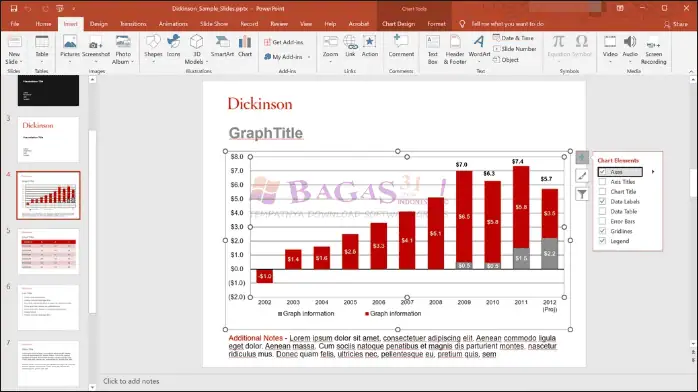Open the Animations tab
The width and height of the screenshot is (698, 392).
pyautogui.click(x=173, y=24)
